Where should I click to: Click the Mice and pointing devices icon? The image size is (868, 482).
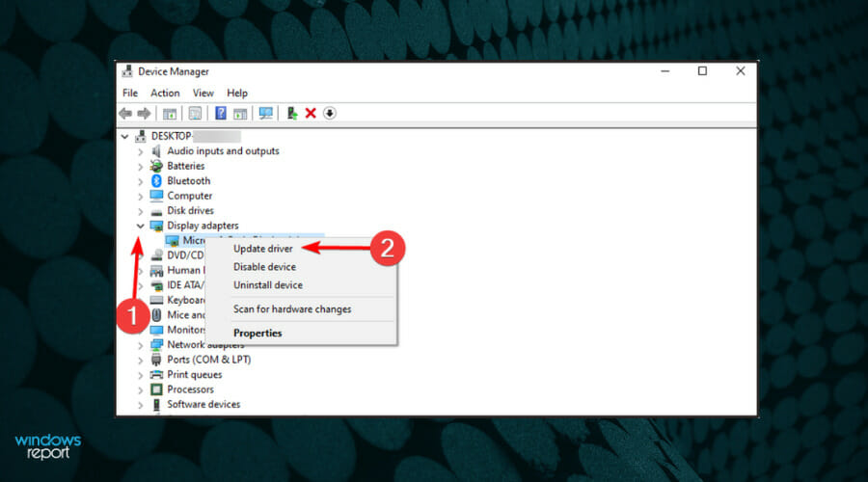156,315
